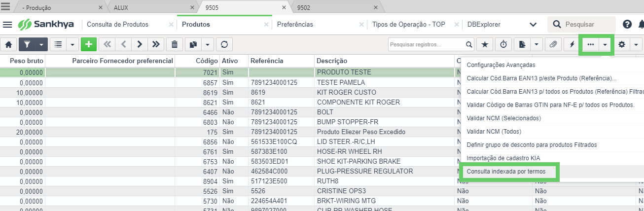Go to the home screen button
The width and height of the screenshot is (644, 211).
pos(8,44)
